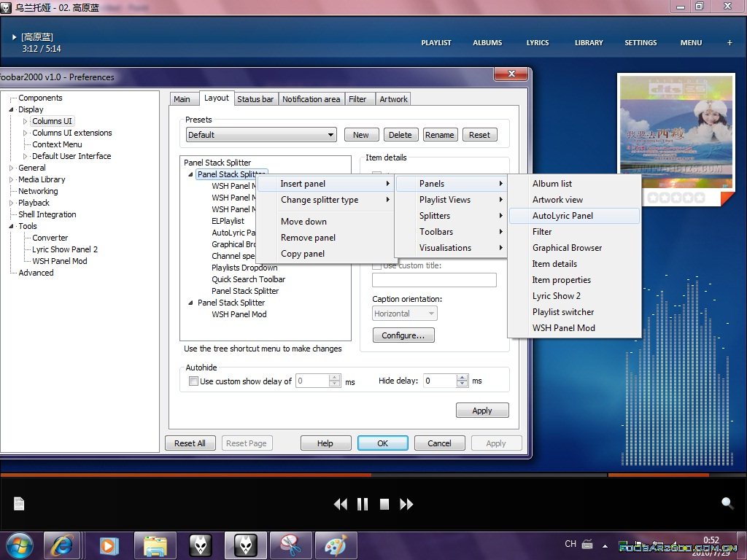Open the Caption orientation Horizontal dropdown
This screenshot has width=747, height=560.
click(x=404, y=314)
